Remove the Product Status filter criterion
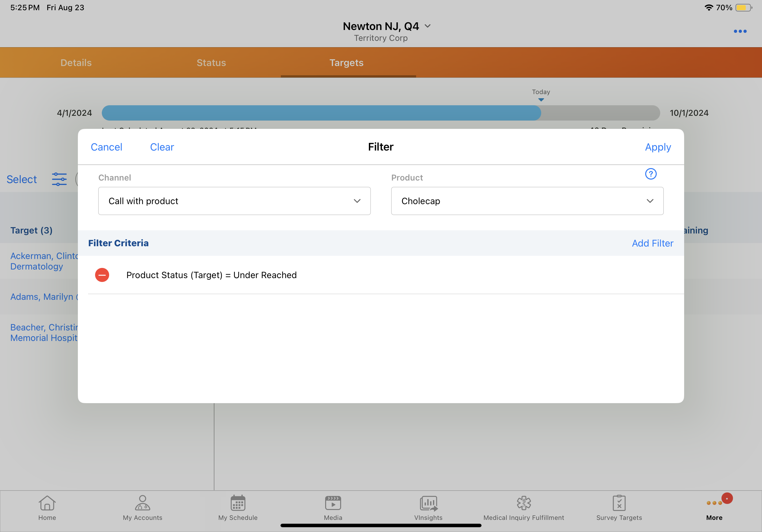 (102, 275)
